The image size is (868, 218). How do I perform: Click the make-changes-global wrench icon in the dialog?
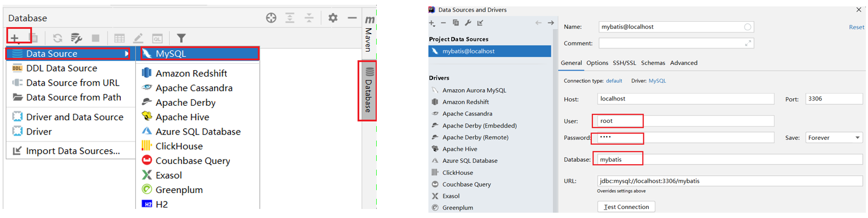tap(468, 23)
